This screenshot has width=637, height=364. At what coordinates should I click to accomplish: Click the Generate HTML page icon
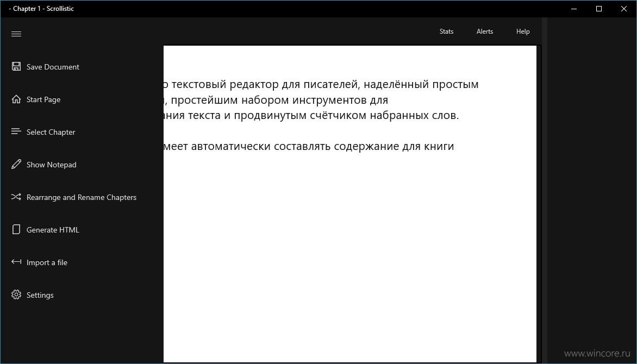[x=16, y=229]
